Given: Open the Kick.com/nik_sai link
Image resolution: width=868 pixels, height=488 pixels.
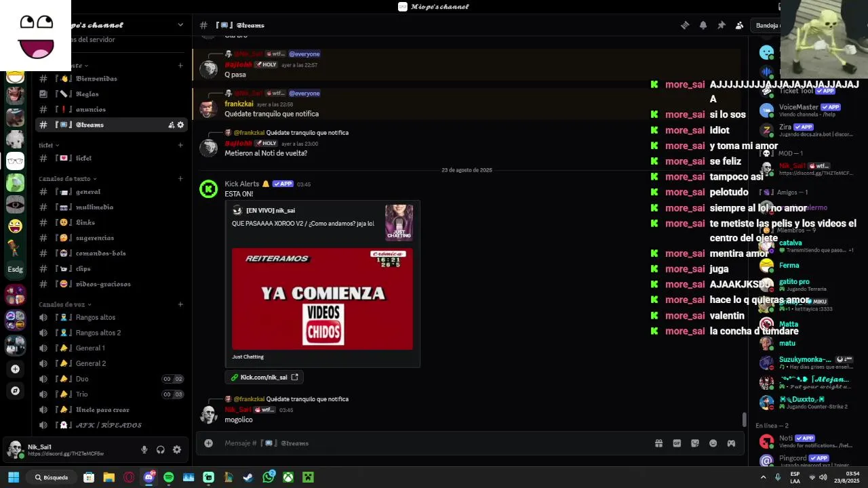Looking at the screenshot, I should coord(264,378).
